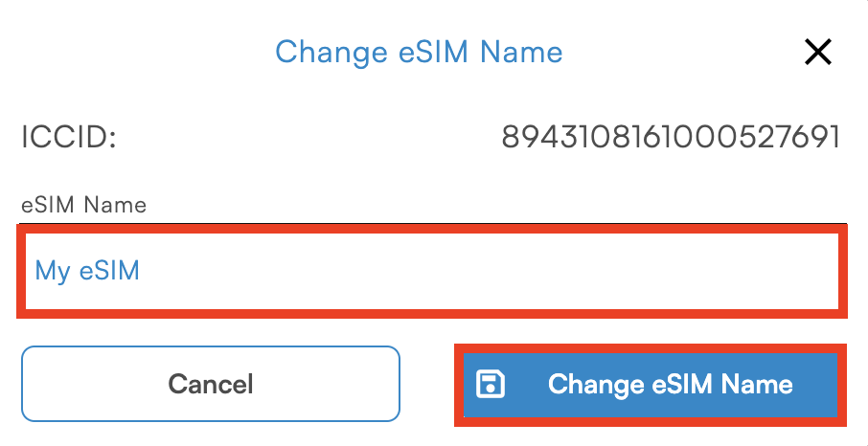The image size is (868, 446).
Task: Click the black X at top right
Action: [817, 53]
